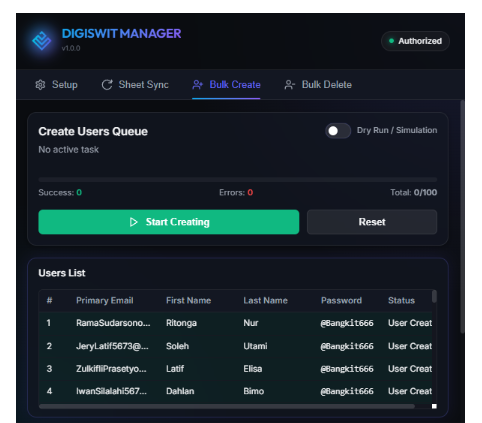Screen dimensions: 482x423
Task: Go to the Bulk Delete tab
Action: (x=318, y=85)
